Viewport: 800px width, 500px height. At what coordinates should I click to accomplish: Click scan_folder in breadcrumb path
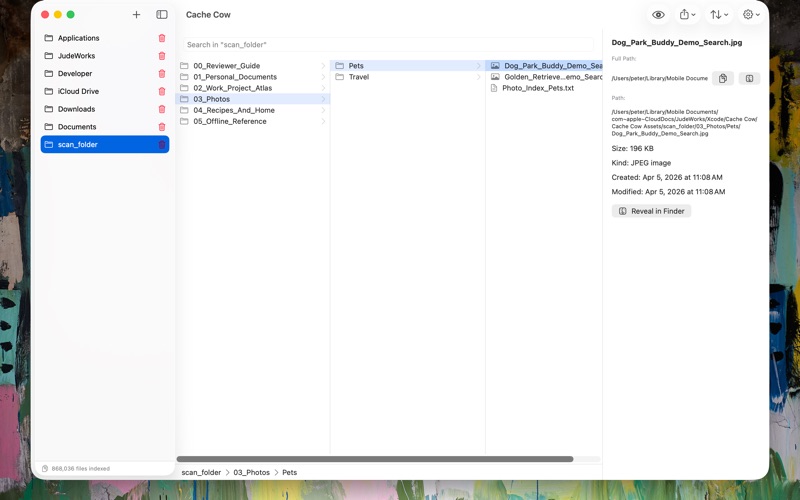point(201,472)
